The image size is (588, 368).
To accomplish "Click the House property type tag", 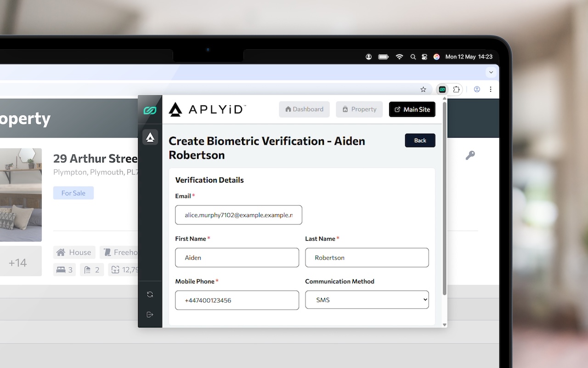I will pos(74,252).
